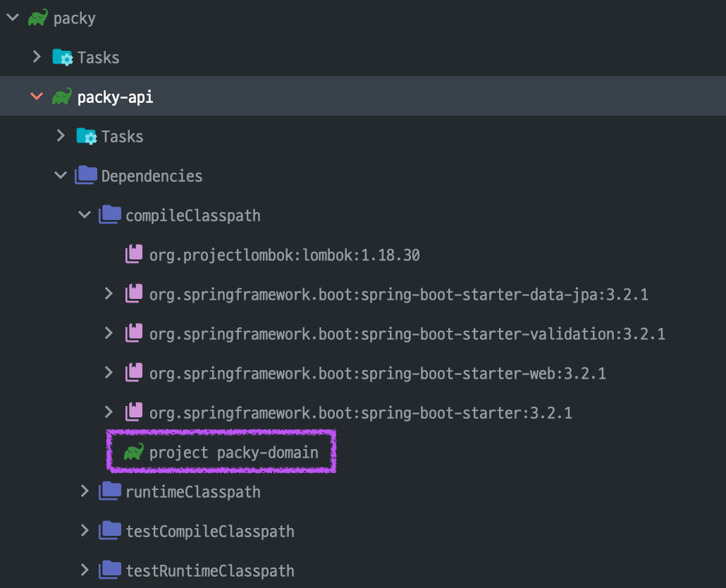Click the compileClasspath folder icon
This screenshot has width=726, height=588.
[110, 215]
